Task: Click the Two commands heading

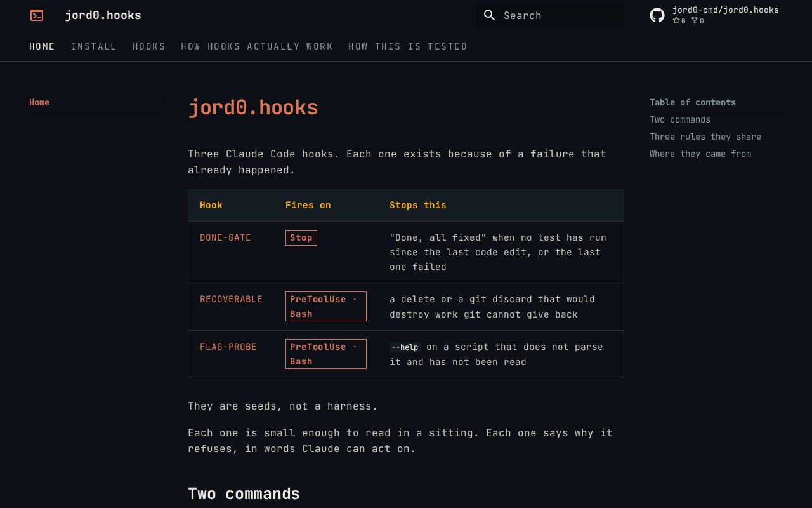Action: [x=244, y=494]
